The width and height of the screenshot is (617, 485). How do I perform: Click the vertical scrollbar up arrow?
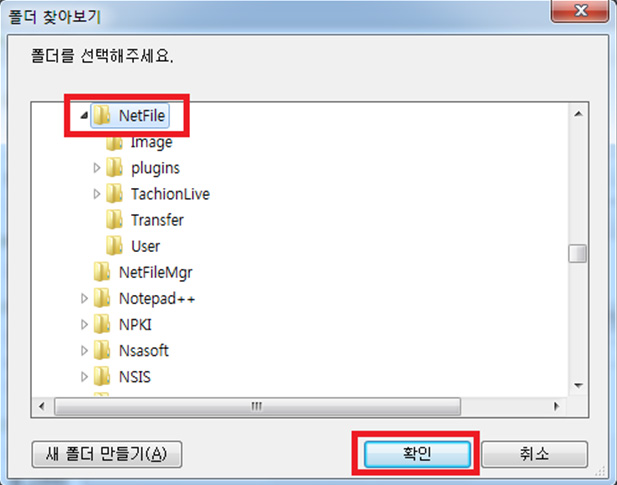(x=578, y=114)
